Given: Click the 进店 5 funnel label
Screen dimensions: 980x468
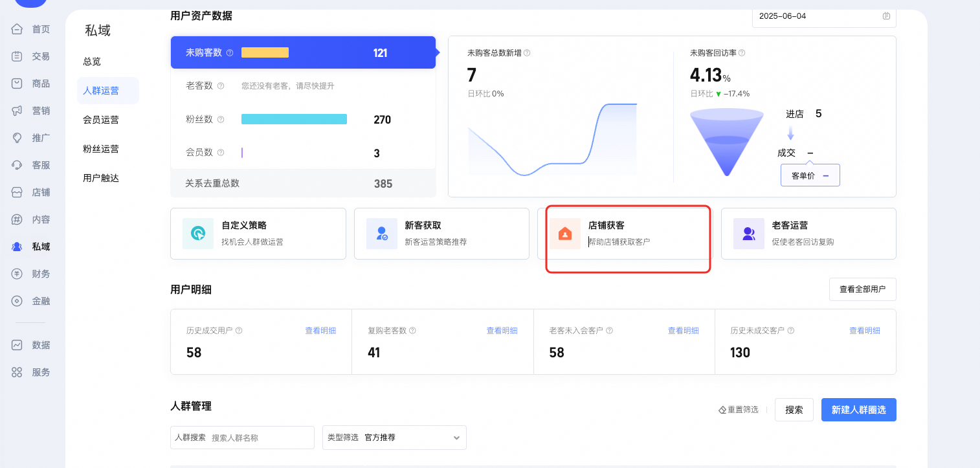Looking at the screenshot, I should pyautogui.click(x=803, y=114).
